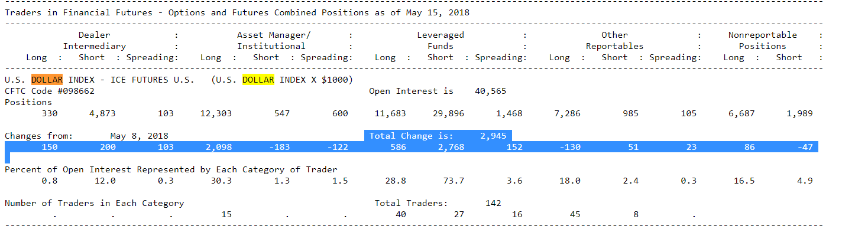This screenshot has width=868, height=229.
Task: Click the yellow highlighted DOLLAR word
Action: click(258, 80)
